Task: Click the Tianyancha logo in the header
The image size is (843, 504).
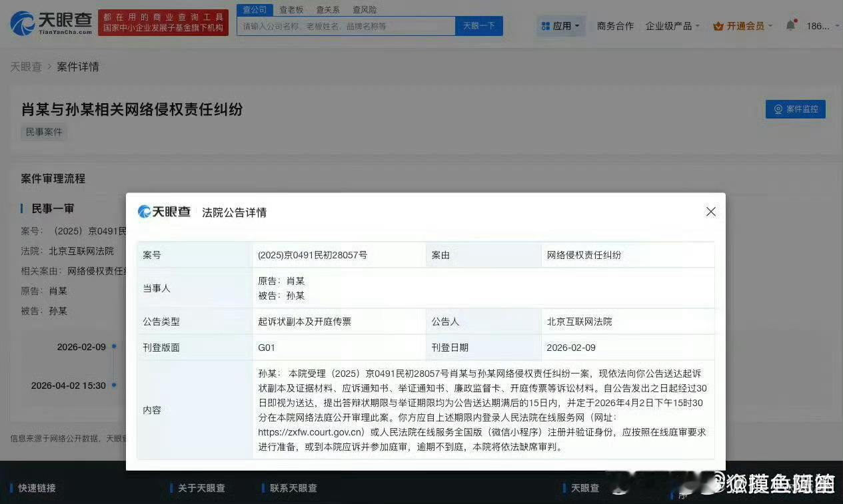Action: (x=49, y=21)
